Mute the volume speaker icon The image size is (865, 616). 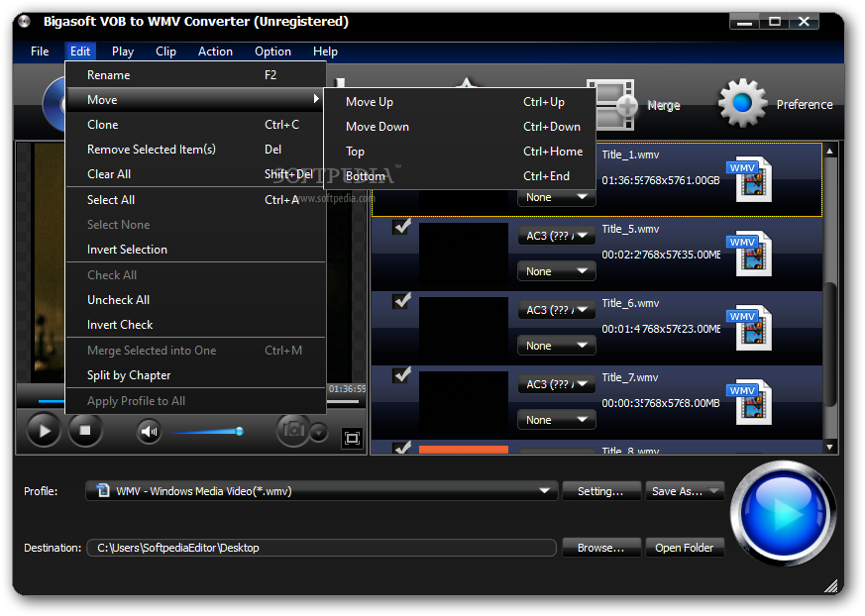coord(149,431)
